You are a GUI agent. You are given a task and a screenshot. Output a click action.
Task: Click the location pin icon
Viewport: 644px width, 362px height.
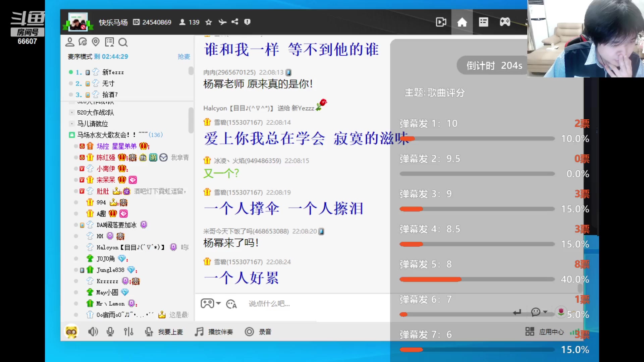(96, 42)
